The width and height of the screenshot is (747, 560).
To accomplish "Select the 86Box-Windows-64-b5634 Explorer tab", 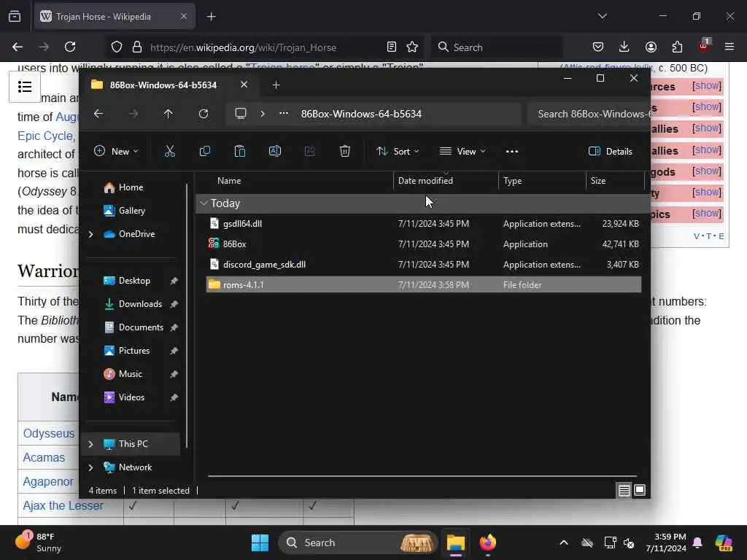I will click(170, 85).
